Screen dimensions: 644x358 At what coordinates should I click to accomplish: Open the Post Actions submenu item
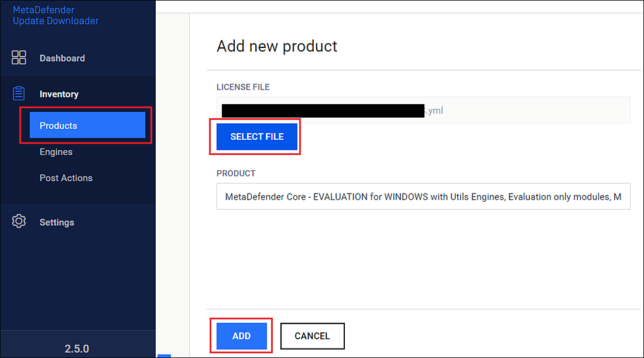pyautogui.click(x=66, y=178)
